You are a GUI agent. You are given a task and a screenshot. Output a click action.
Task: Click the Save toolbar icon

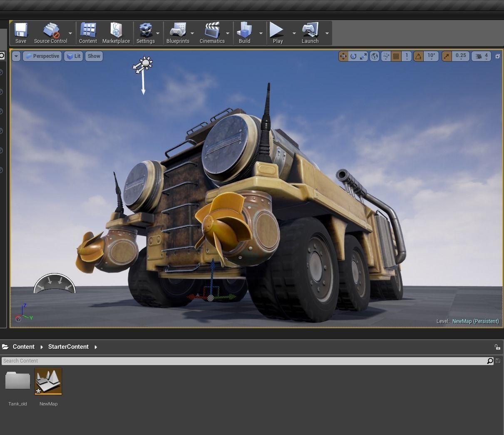21,33
